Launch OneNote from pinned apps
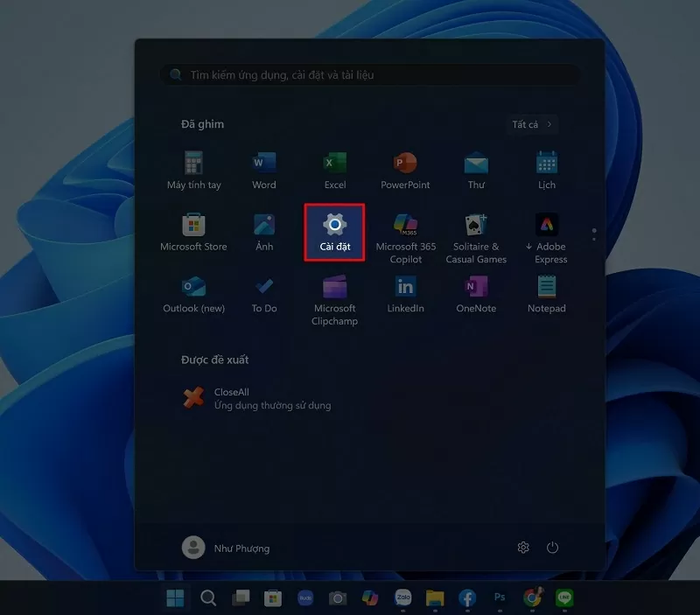 point(476,294)
